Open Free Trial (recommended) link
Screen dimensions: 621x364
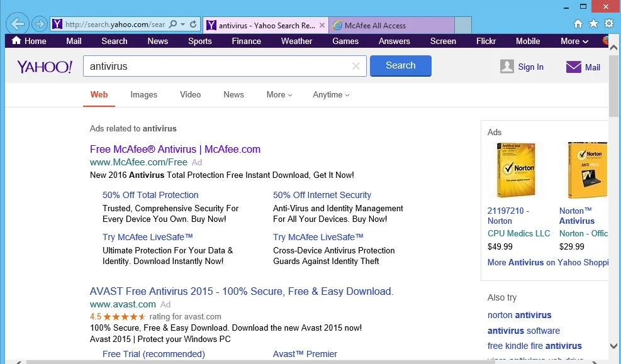coord(154,354)
